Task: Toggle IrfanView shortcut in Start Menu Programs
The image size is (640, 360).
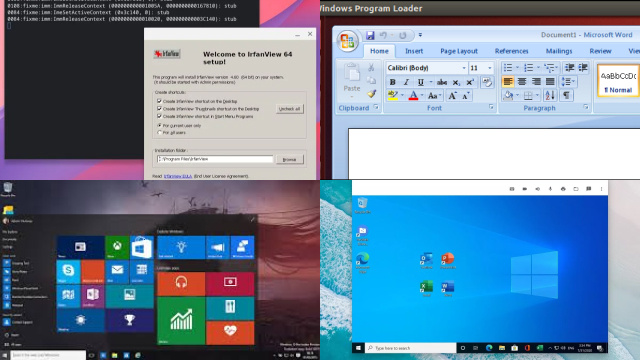Action: pos(159,116)
